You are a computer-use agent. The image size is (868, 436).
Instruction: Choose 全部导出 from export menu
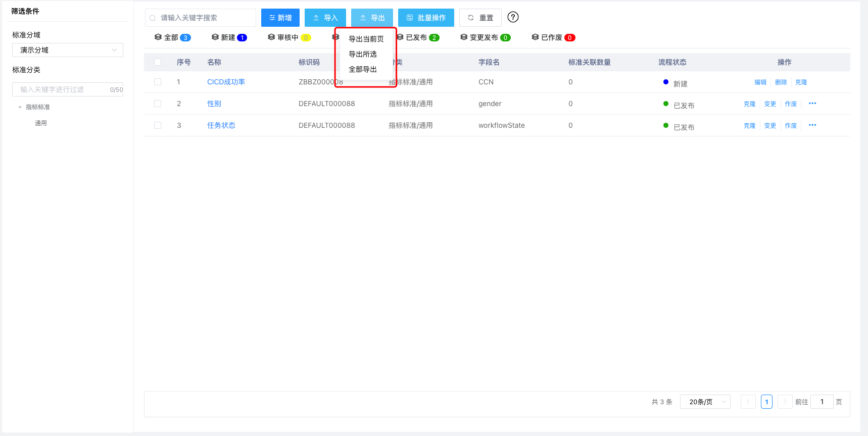363,69
